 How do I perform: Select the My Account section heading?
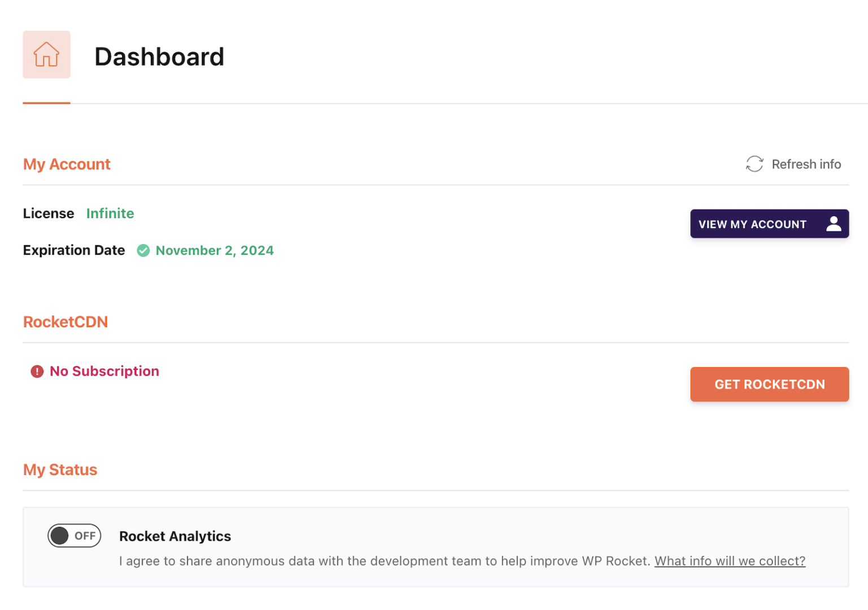(x=67, y=164)
